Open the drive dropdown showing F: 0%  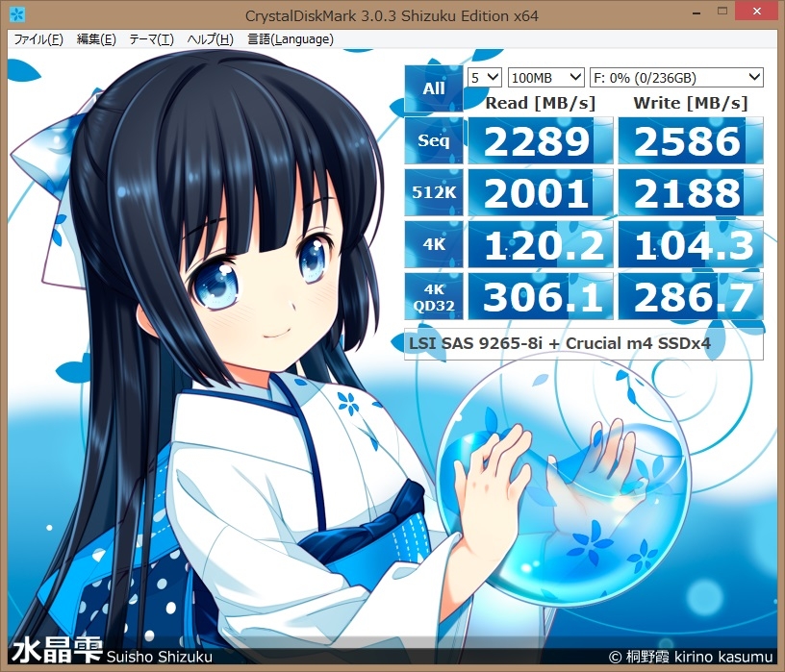tap(676, 78)
